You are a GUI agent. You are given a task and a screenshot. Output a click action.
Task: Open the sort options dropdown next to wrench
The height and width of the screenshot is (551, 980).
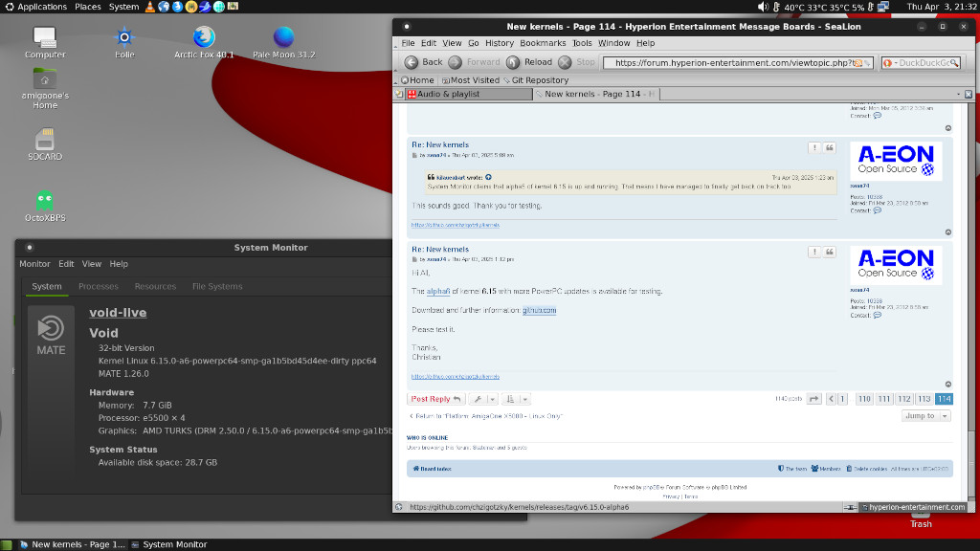click(x=516, y=399)
